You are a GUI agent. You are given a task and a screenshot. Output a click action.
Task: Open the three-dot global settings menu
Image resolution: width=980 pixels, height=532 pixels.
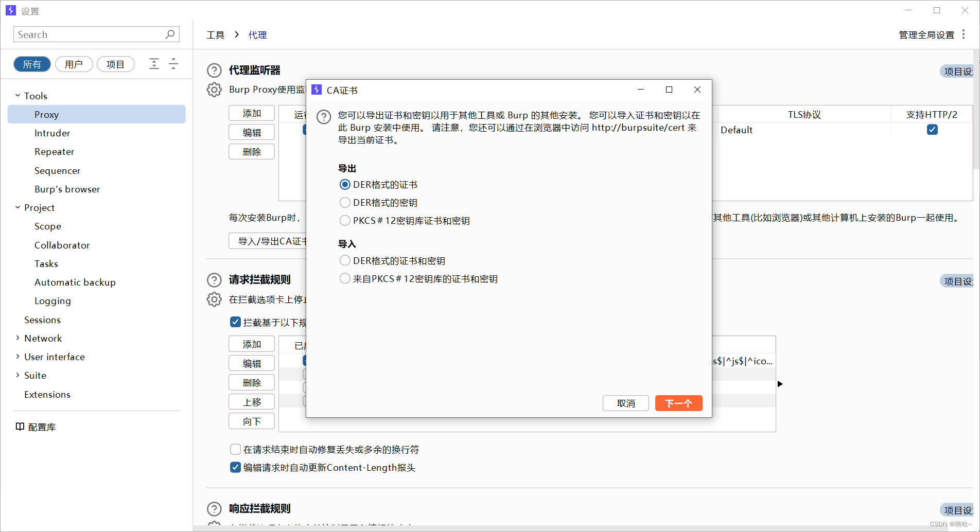(964, 34)
